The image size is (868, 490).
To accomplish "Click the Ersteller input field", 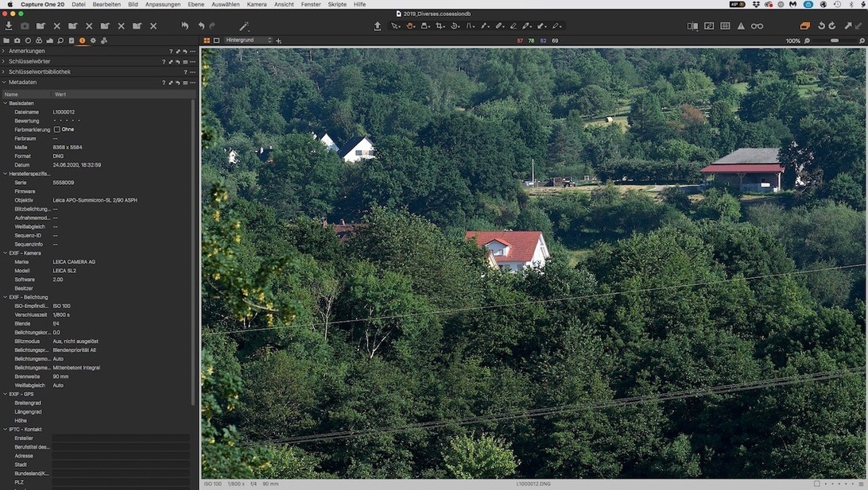I will (121, 438).
